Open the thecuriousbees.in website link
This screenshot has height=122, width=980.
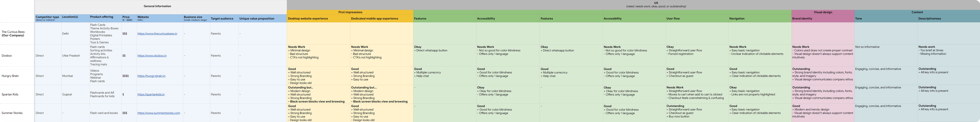[x=157, y=33]
